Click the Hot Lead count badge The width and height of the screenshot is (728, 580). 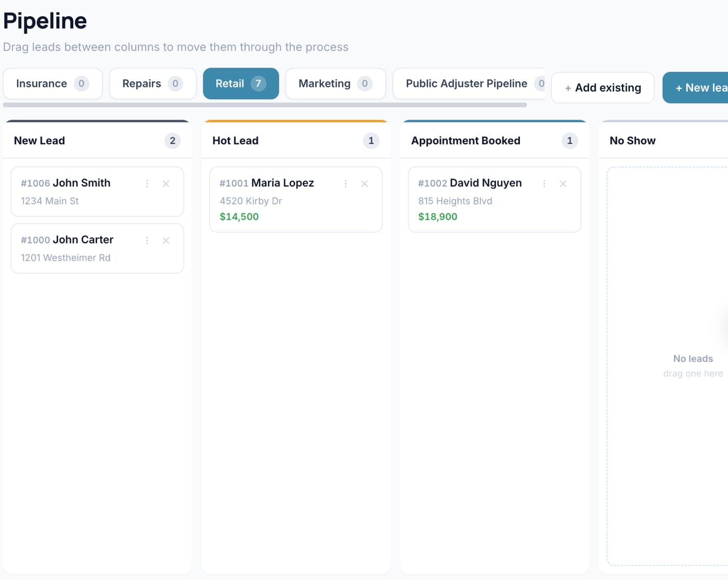point(371,141)
